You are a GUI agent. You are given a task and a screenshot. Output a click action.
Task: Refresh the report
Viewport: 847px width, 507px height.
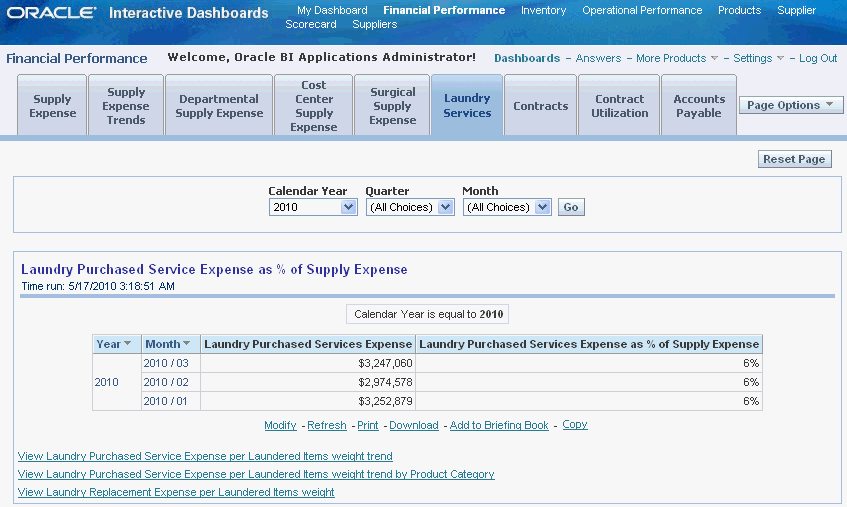(x=327, y=425)
